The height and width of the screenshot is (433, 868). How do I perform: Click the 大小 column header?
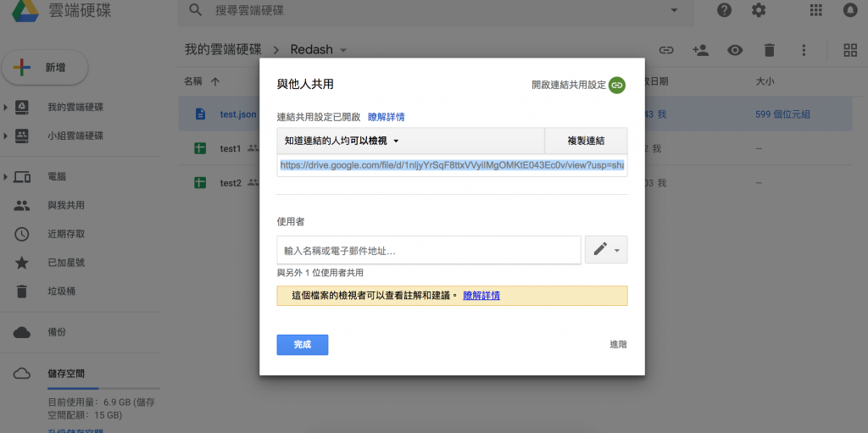[765, 81]
